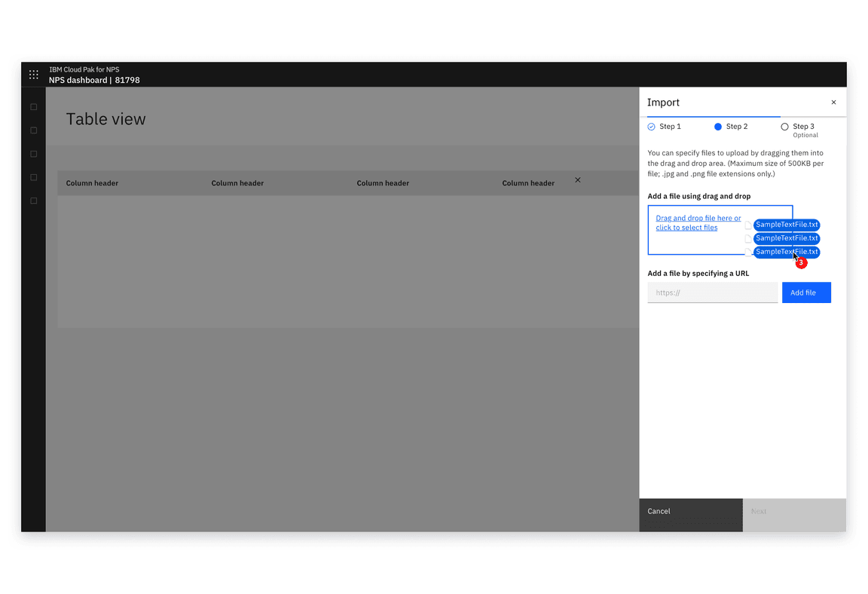Click the blue progress bar under Import
This screenshot has height=594, width=868.
[712, 116]
